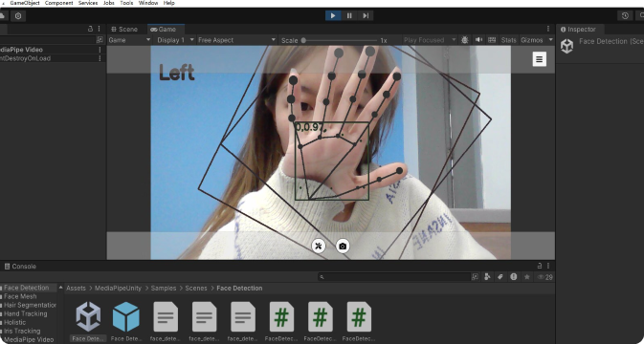
Task: Open the hexagon settings icon in top toolbar
Action: [x=18, y=15]
